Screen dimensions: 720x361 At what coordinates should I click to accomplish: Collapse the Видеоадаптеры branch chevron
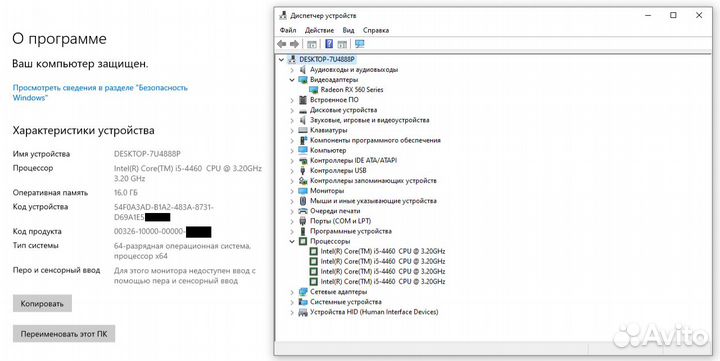292,80
